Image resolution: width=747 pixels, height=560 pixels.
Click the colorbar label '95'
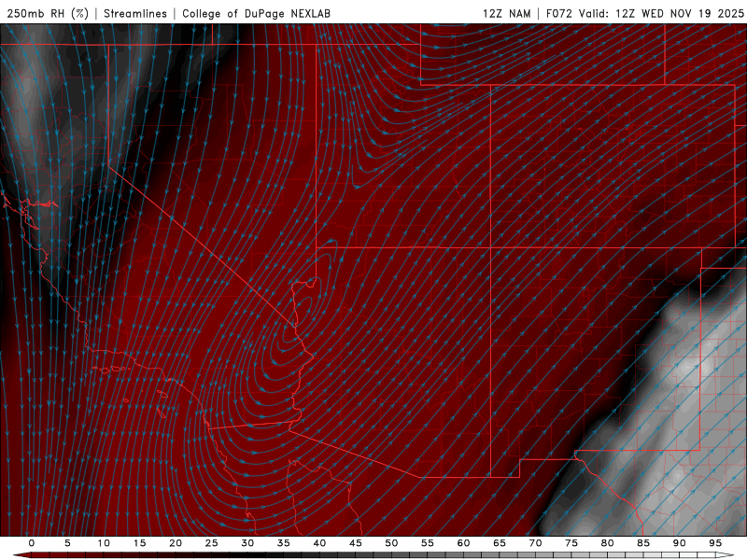(715, 543)
